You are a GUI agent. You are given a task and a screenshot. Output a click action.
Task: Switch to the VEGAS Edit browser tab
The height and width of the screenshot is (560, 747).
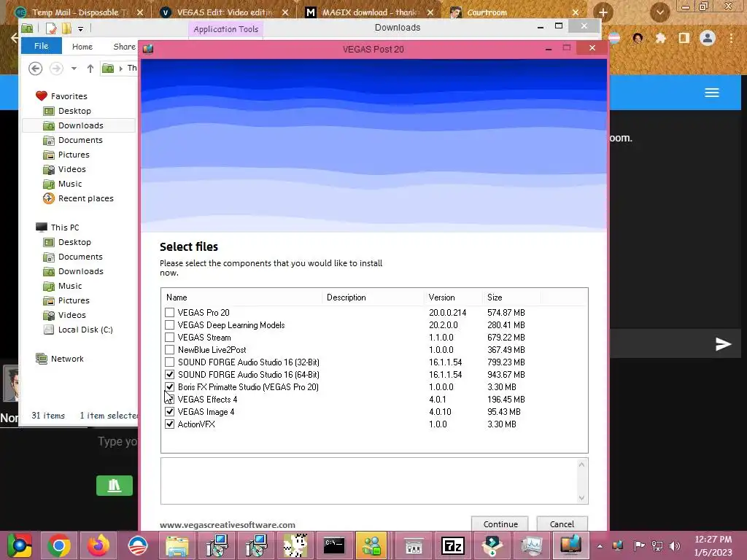225,12
